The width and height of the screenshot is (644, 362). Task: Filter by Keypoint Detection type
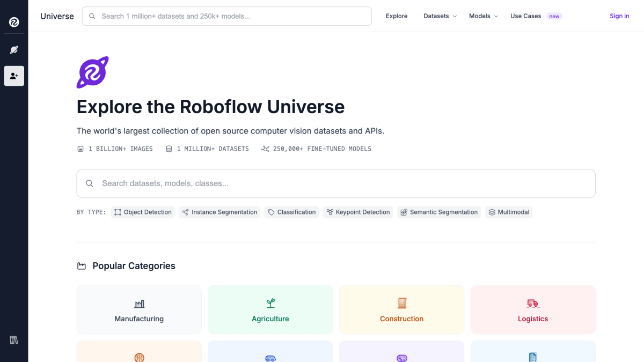358,212
